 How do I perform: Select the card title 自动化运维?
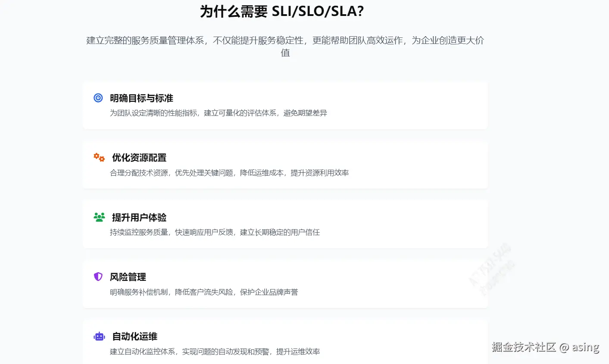[x=135, y=336]
